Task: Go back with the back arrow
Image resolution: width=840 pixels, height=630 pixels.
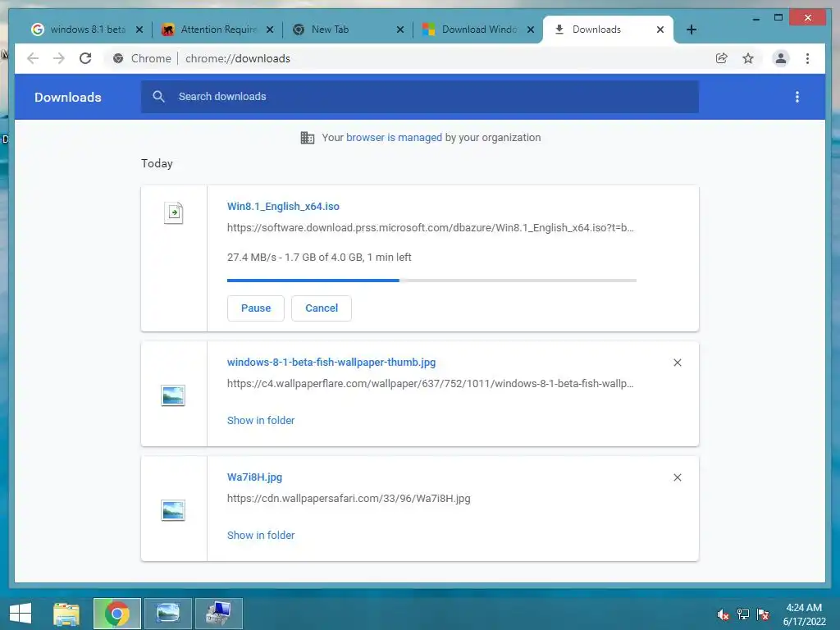Action: 33,58
